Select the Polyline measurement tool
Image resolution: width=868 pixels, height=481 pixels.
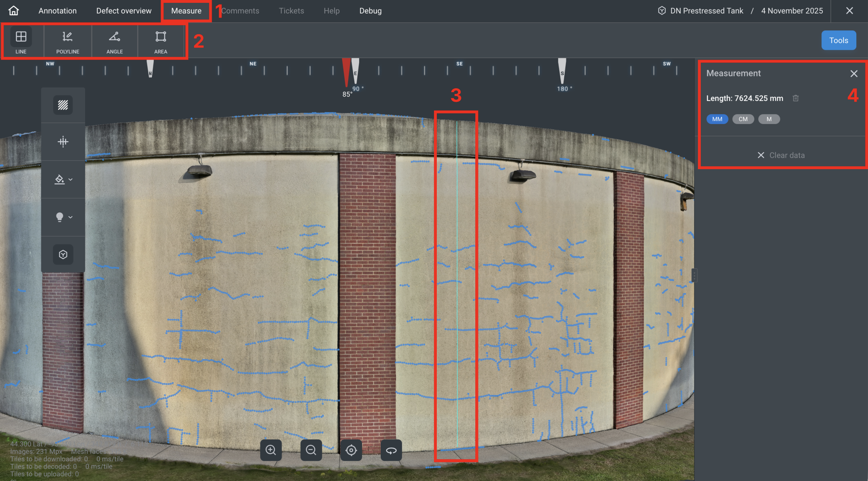pyautogui.click(x=67, y=41)
